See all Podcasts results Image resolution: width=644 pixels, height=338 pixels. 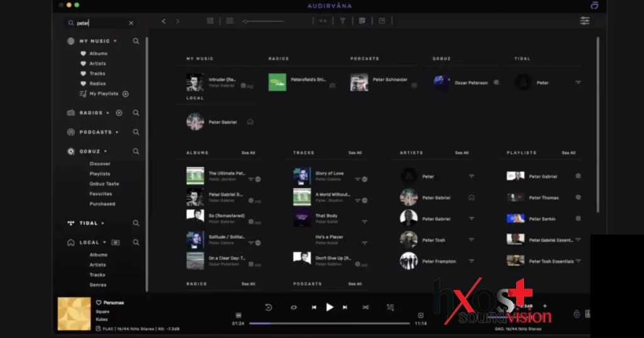click(355, 284)
